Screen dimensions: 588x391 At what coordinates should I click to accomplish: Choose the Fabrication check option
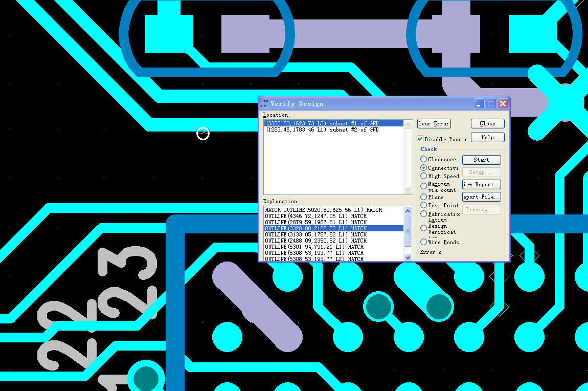[423, 214]
